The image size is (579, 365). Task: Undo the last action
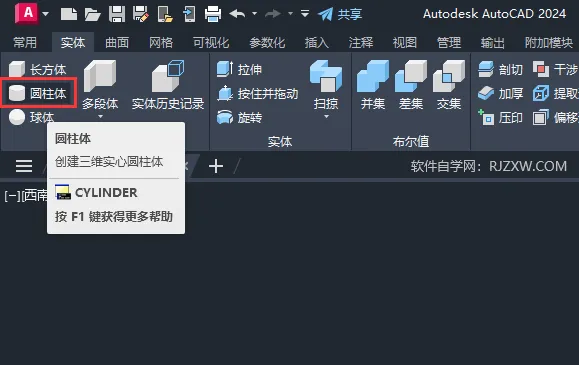(237, 14)
